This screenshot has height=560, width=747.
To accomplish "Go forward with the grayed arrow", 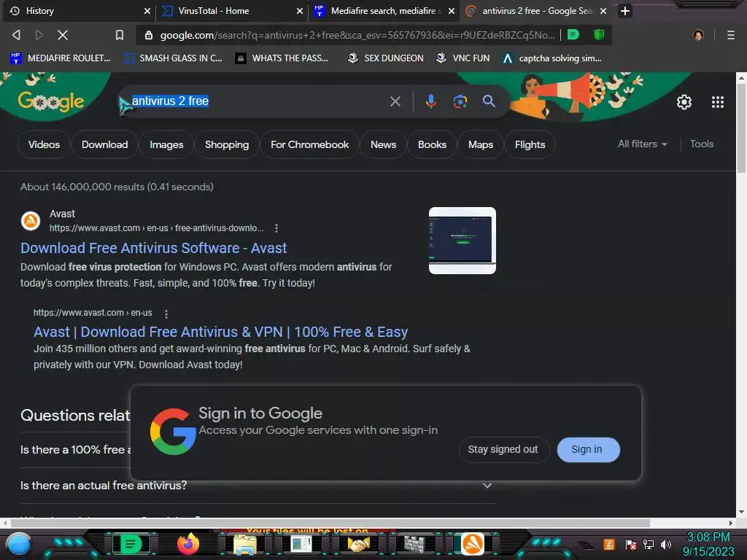I will coord(39,35).
